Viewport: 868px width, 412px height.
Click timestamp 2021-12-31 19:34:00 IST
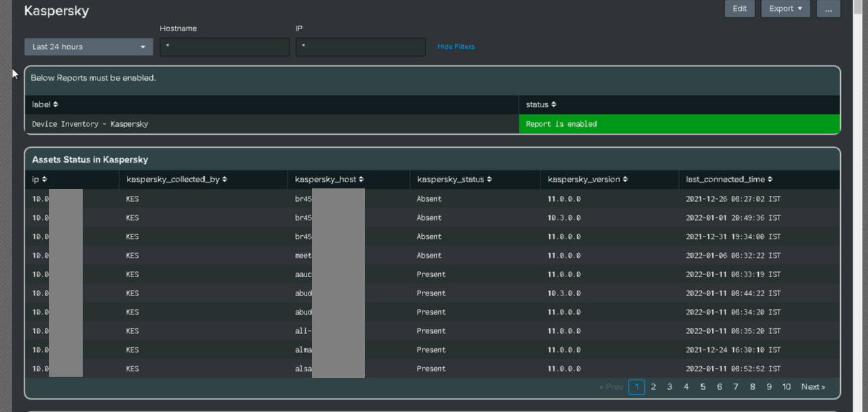coord(733,236)
